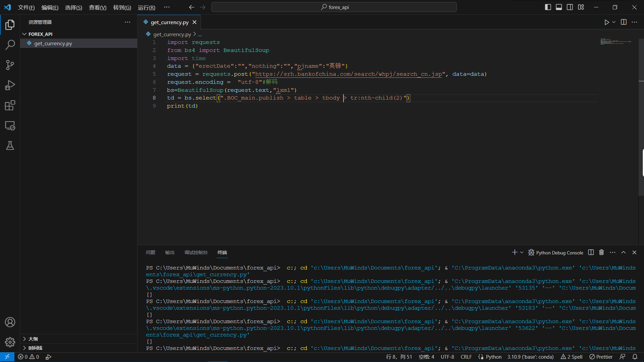Toggle primary sidebar visibility
The height and width of the screenshot is (362, 644).
(x=548, y=7)
